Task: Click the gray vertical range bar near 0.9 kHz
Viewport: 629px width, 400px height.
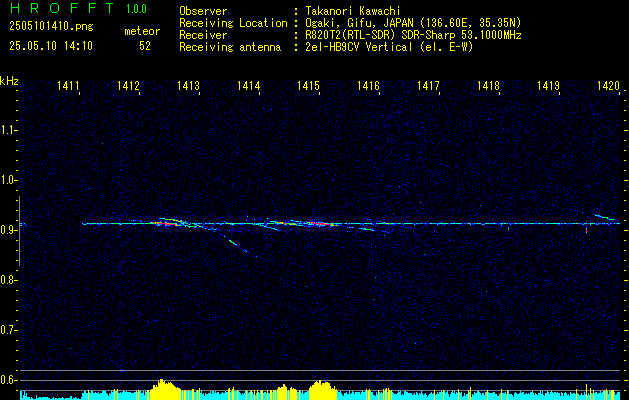Action: pos(19,231)
